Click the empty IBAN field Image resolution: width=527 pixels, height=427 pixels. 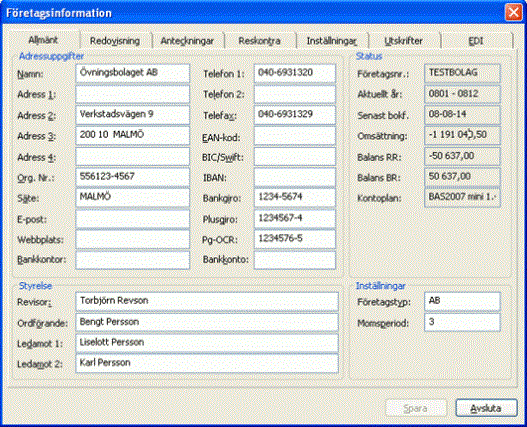[294, 177]
